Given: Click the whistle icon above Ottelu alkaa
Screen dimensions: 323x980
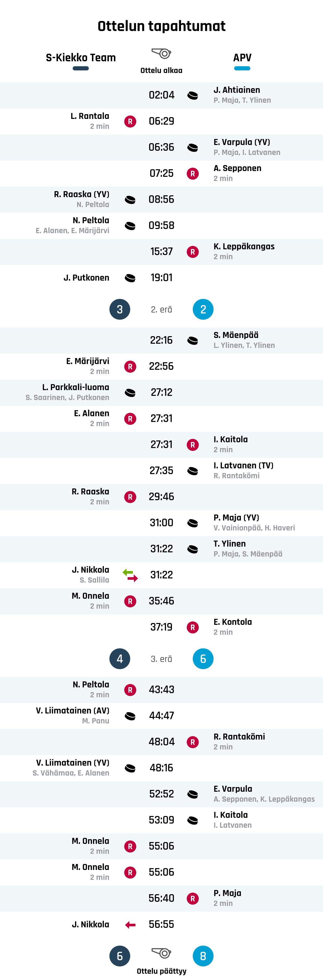Looking at the screenshot, I should coord(161,53).
